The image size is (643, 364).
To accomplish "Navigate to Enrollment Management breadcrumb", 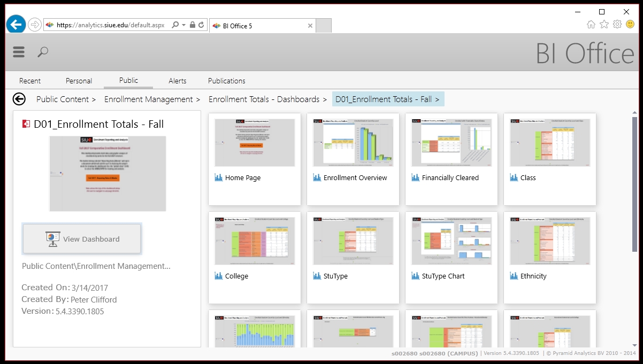I will [149, 99].
